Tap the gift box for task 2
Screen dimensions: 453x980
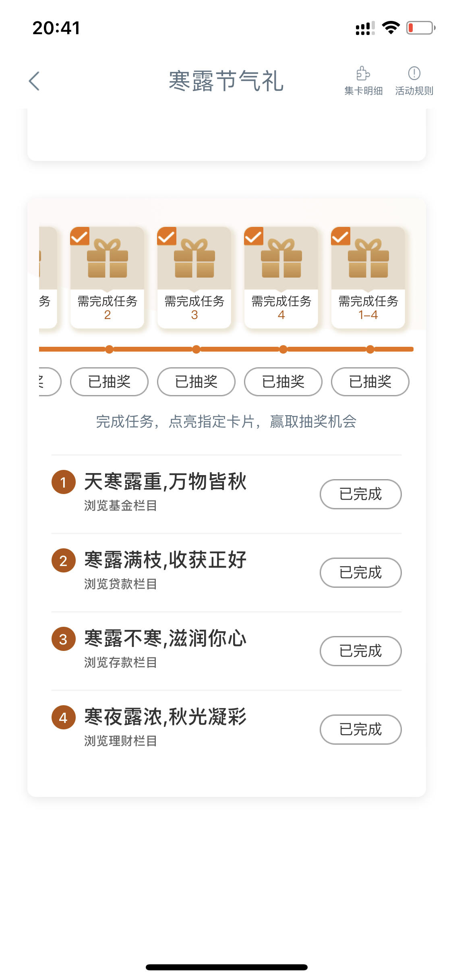point(107,258)
